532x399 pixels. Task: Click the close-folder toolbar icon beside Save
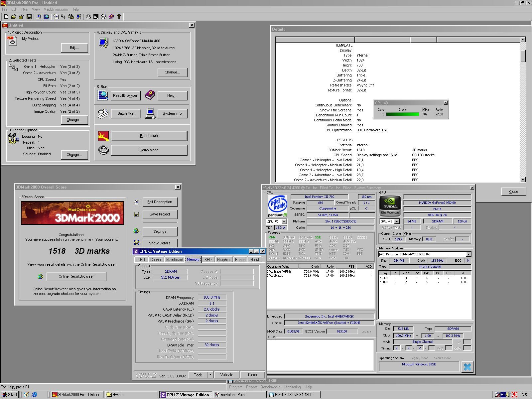(x=21, y=17)
